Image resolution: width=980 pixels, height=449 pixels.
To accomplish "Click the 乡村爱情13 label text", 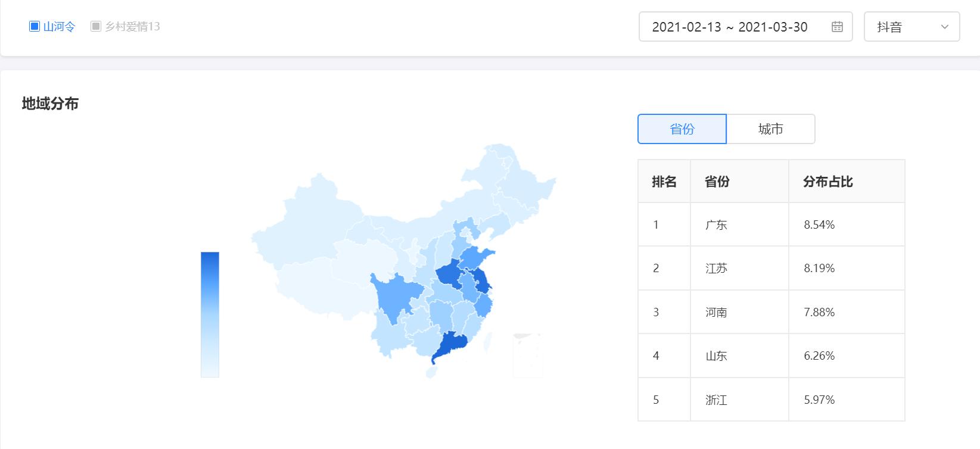I will click(133, 26).
